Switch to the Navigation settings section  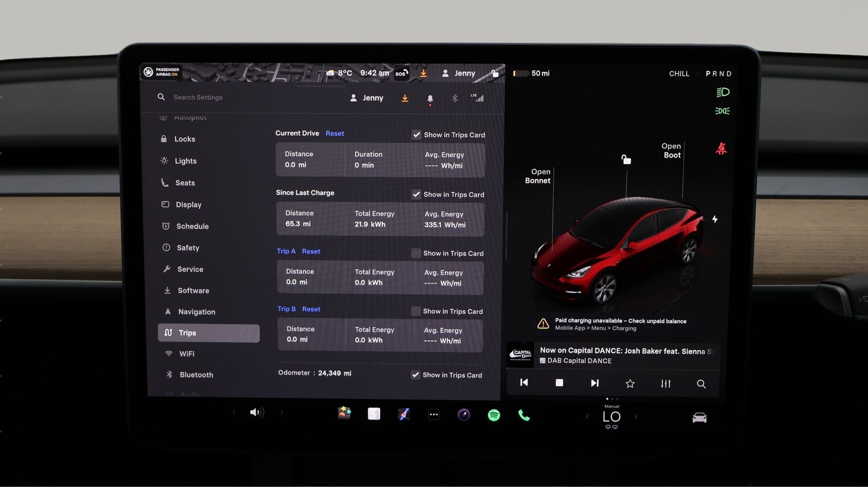point(196,312)
